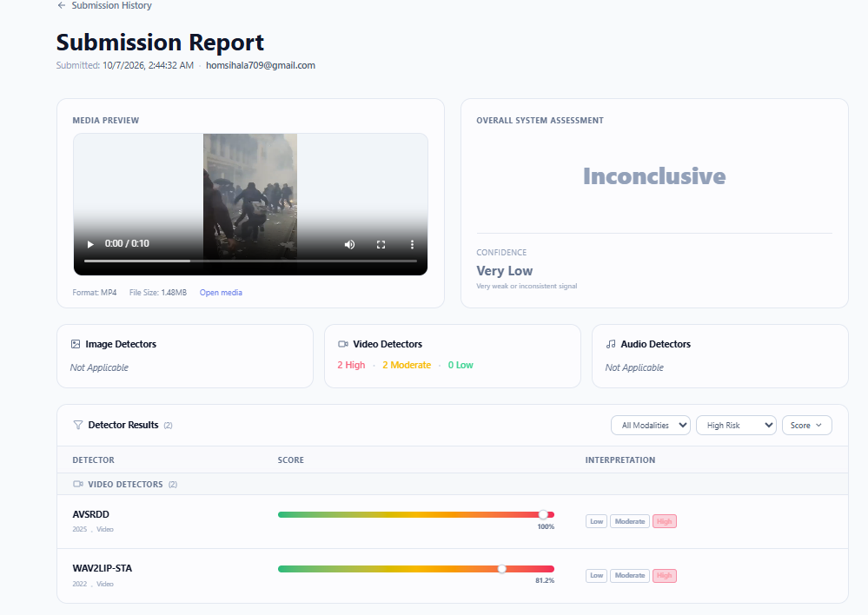
Task: Click AVSRDD detector name
Action: pyautogui.click(x=90, y=514)
